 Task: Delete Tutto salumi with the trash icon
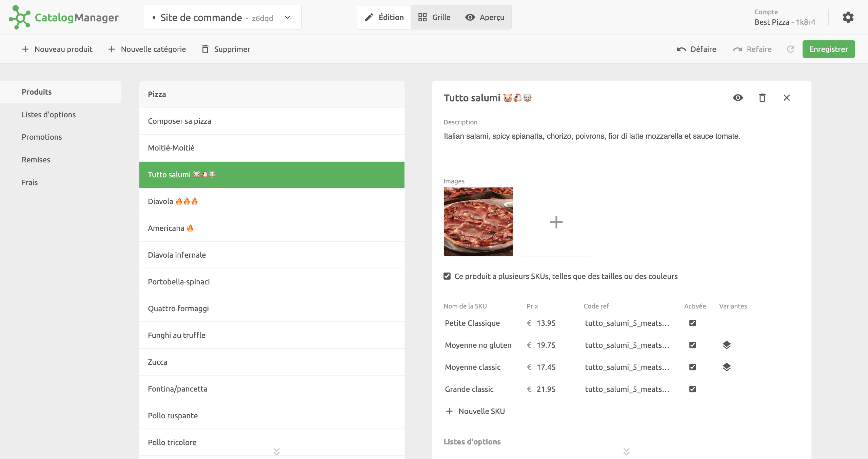coord(763,98)
